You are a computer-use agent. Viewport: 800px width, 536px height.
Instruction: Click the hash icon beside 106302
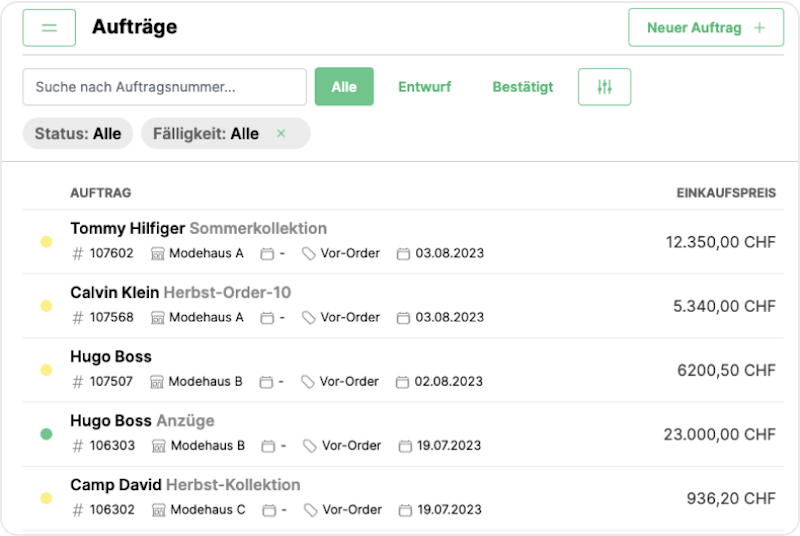[x=78, y=510]
